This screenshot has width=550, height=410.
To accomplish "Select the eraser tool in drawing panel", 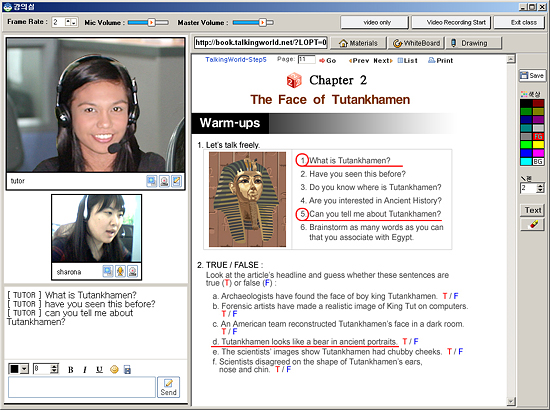I will coord(532,224).
